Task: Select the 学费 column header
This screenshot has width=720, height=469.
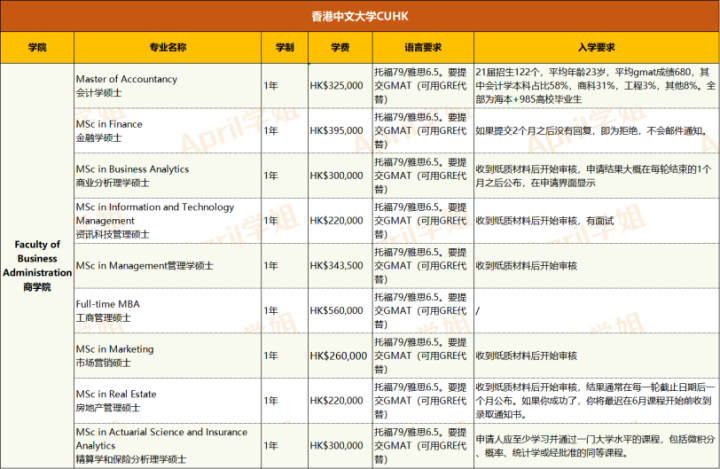Action: 340,47
